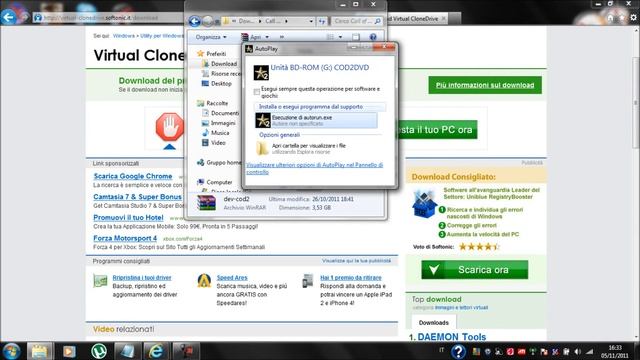The width and height of the screenshot is (640, 360).
Task: Click Explorer search box 'Cerca'
Action: (356, 21)
